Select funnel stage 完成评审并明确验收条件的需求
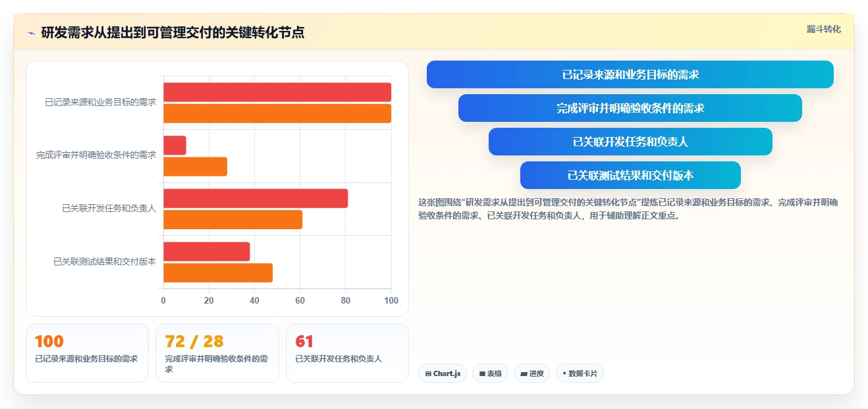868x409 pixels. click(x=630, y=108)
